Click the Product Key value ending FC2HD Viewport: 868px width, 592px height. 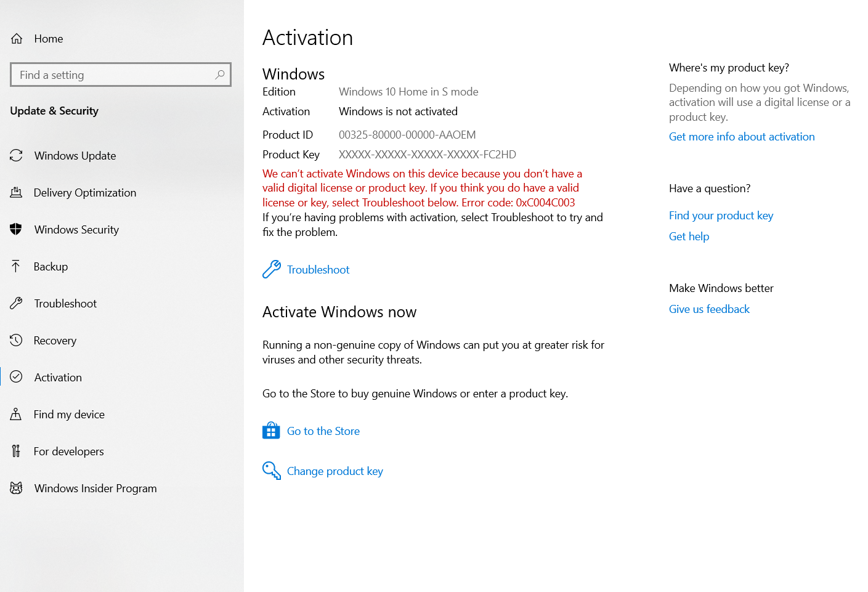pos(428,155)
